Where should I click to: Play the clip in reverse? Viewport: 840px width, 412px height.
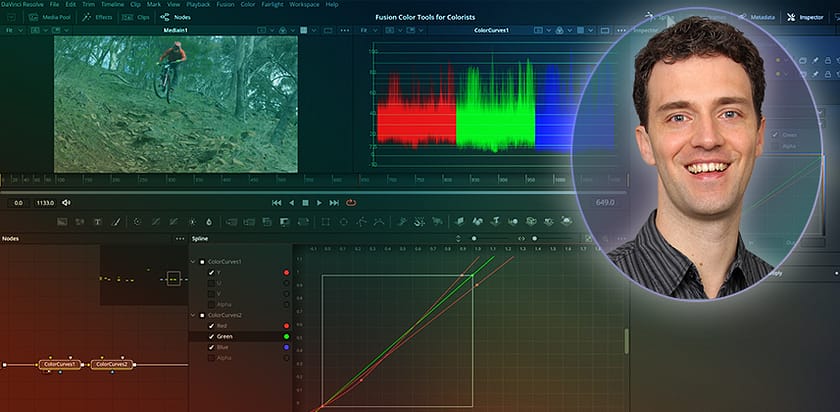[x=291, y=203]
